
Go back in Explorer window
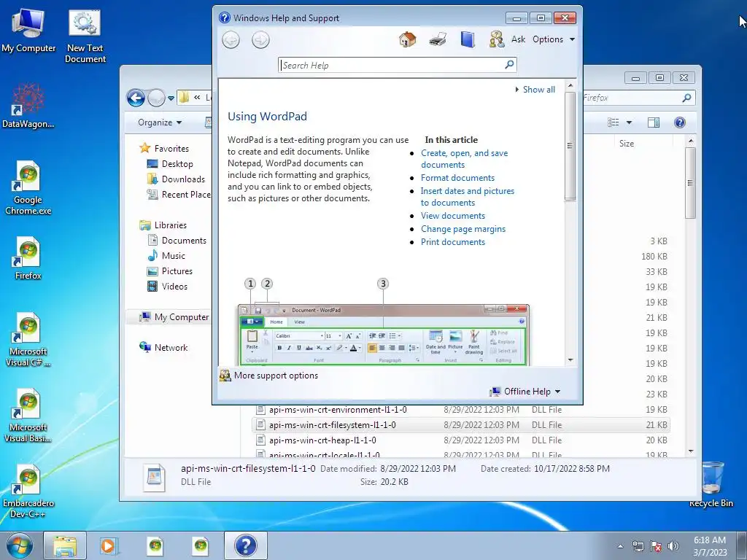pyautogui.click(x=136, y=98)
